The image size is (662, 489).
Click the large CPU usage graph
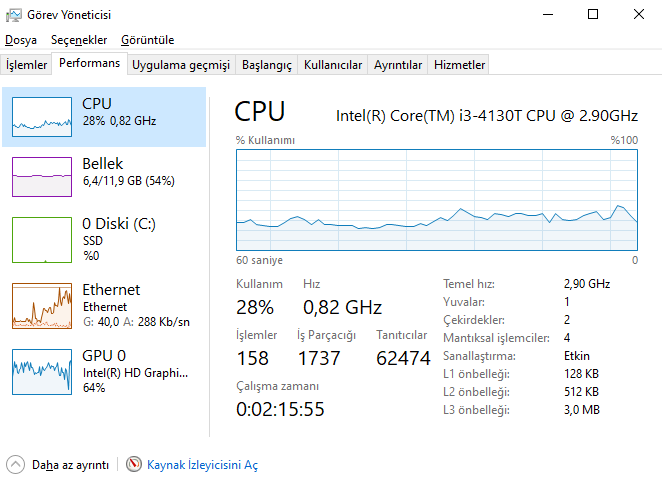coord(437,200)
